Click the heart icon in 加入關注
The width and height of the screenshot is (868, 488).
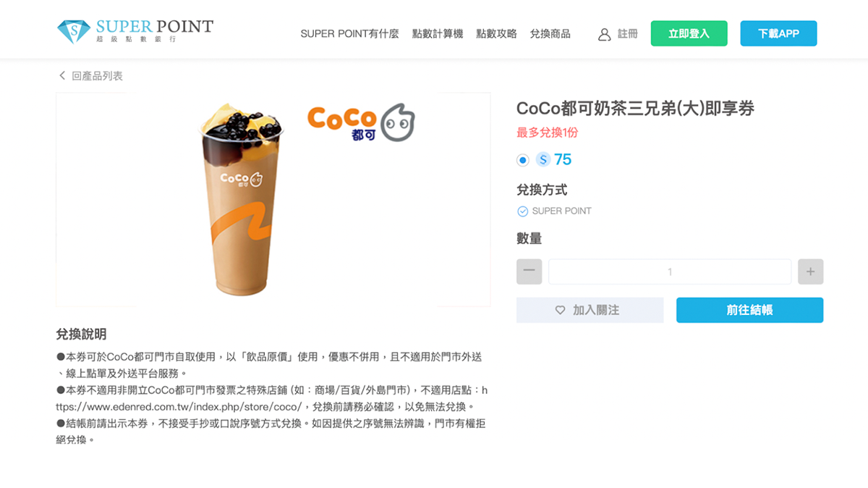pyautogui.click(x=560, y=310)
